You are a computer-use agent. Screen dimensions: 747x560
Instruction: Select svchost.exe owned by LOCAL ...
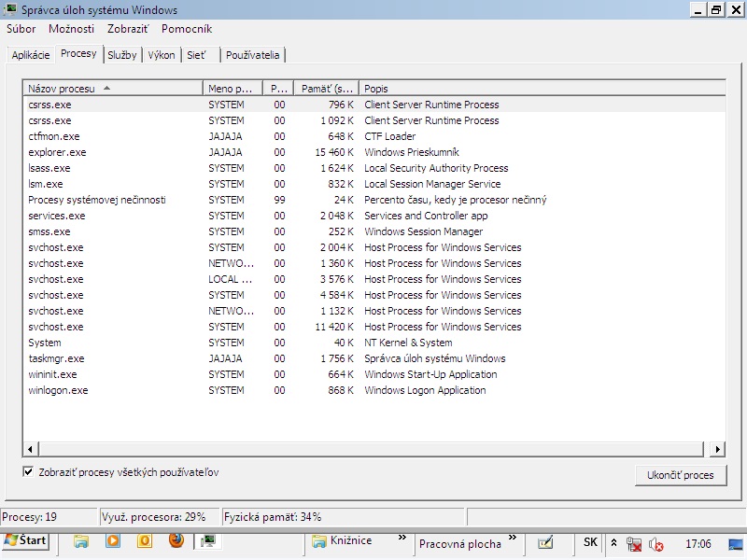pos(374,279)
